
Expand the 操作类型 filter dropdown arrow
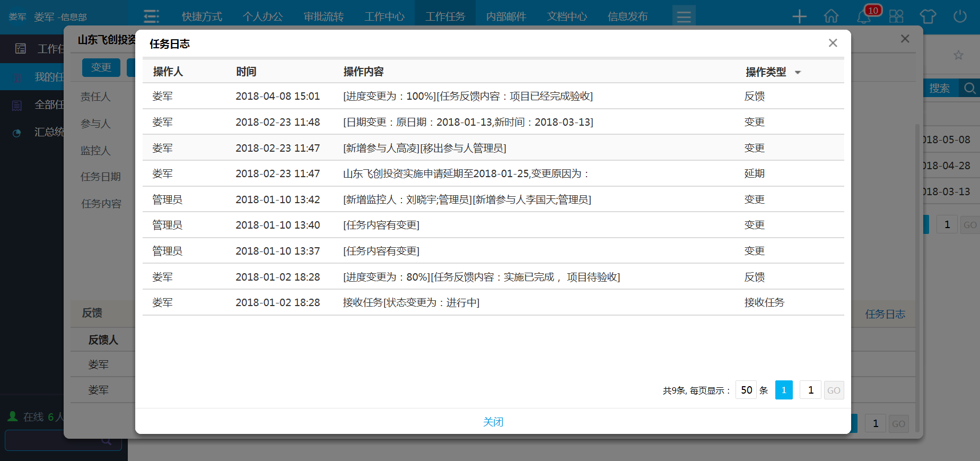[798, 73]
